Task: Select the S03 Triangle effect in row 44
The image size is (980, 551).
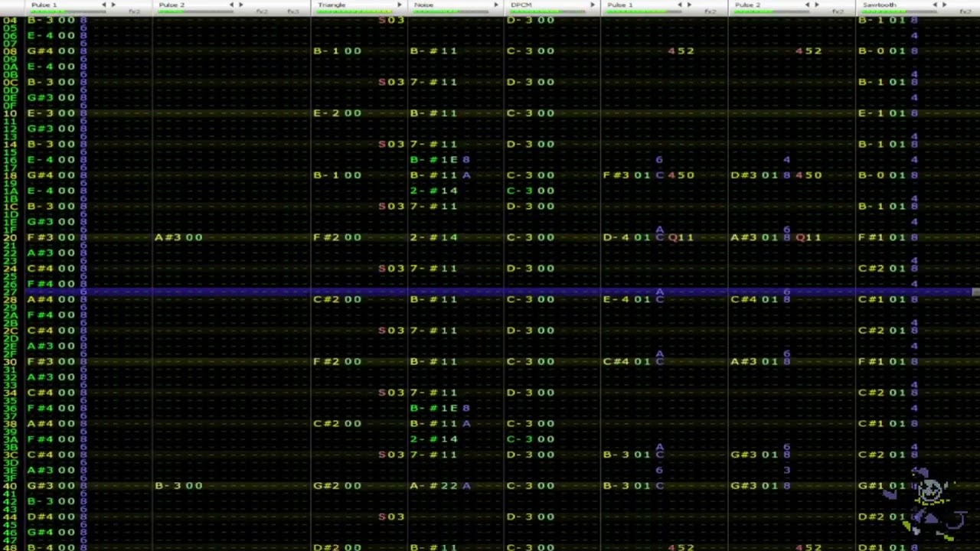Action: (391, 517)
